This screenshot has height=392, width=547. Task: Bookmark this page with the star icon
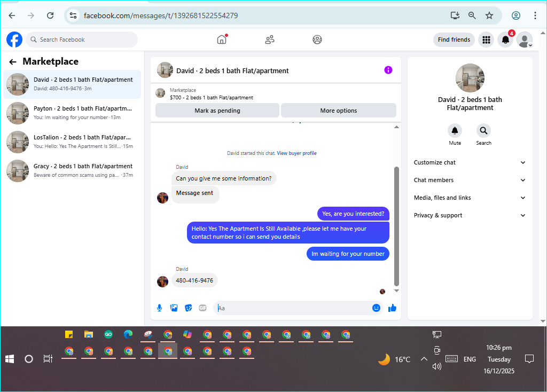point(489,15)
